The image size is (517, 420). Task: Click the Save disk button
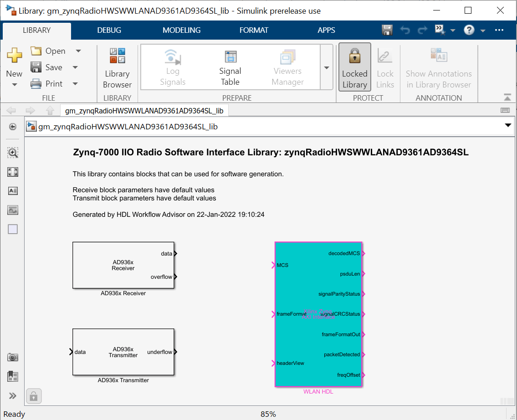(x=46, y=67)
